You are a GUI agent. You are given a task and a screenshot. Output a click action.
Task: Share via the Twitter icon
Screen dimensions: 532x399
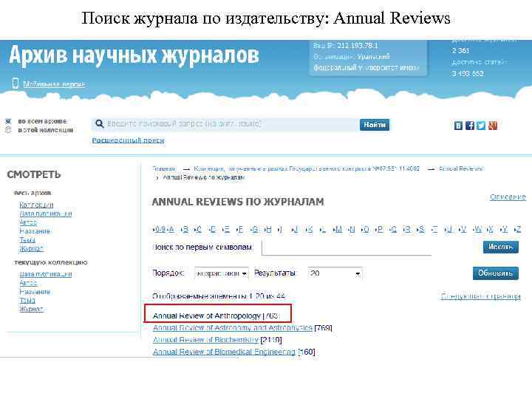[481, 126]
